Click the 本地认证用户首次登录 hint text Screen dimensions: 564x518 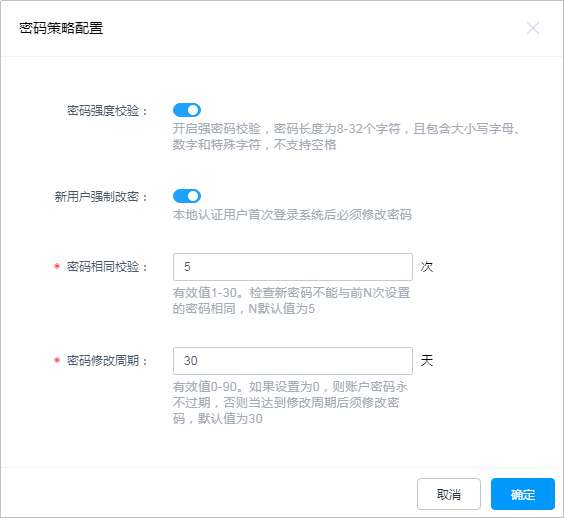point(292,215)
